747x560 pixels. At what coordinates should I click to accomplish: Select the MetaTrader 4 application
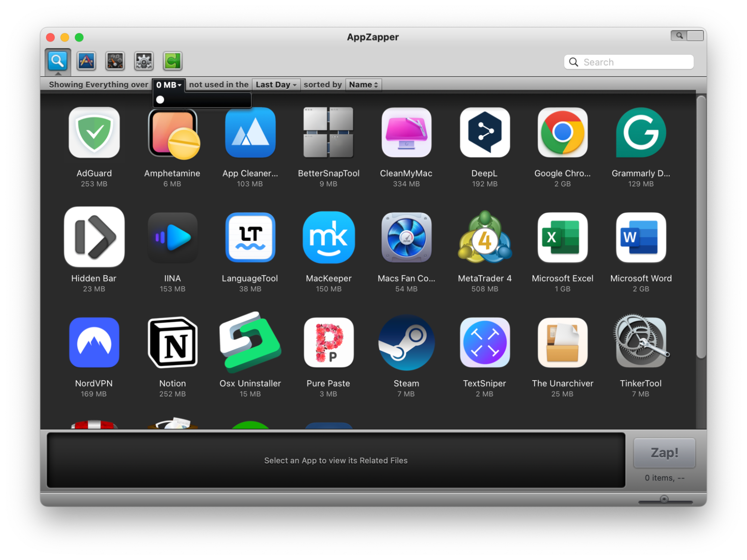[484, 238]
